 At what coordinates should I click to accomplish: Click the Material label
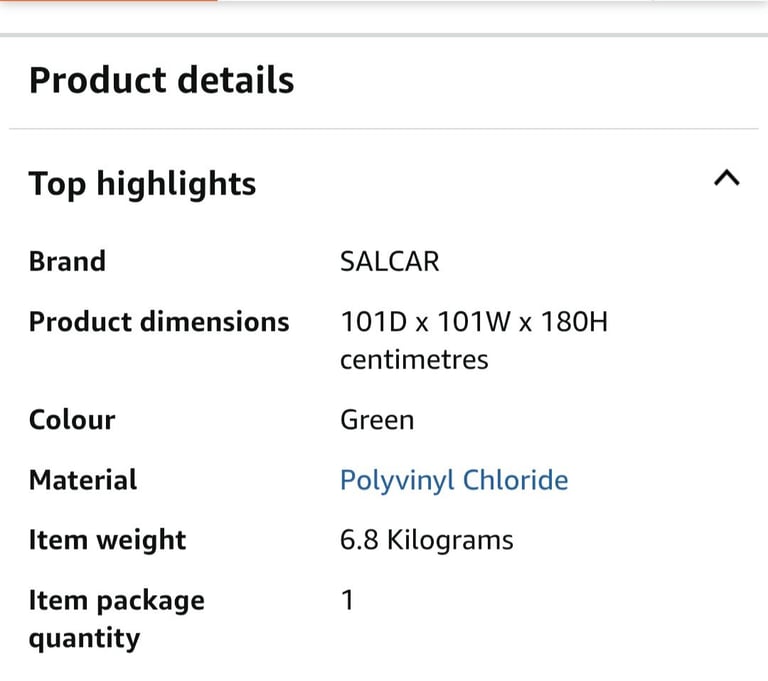pos(83,480)
